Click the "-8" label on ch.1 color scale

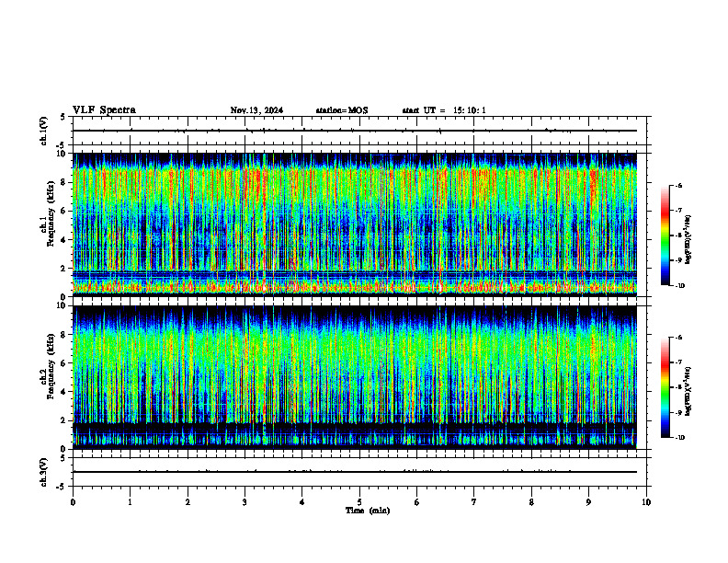[x=678, y=236]
